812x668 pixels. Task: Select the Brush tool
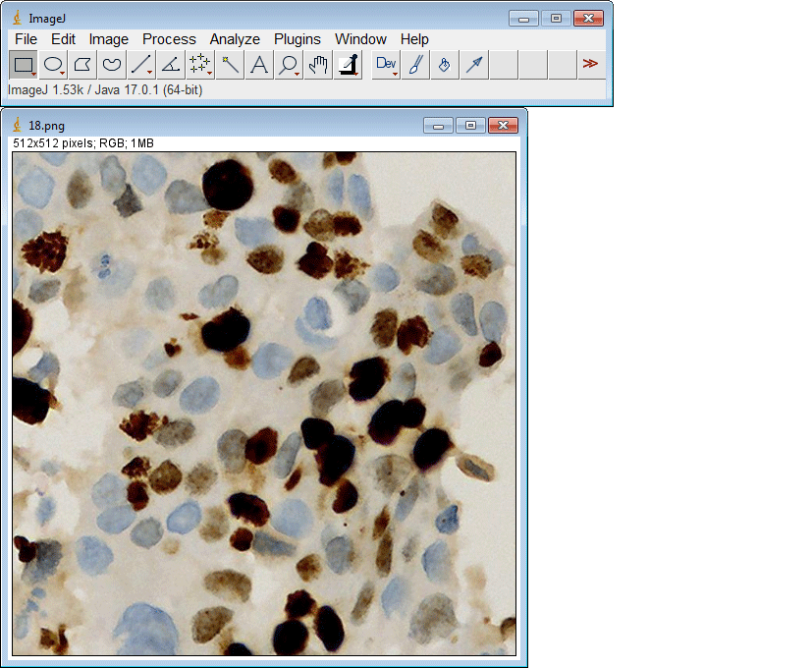(x=415, y=64)
